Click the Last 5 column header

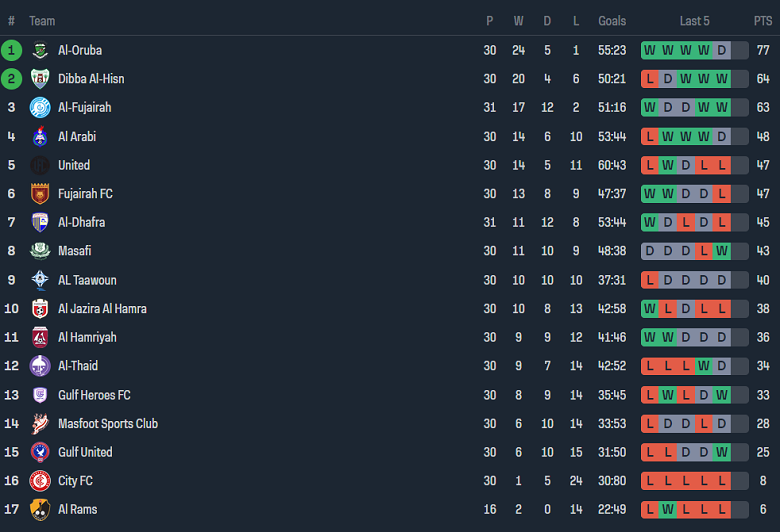694,21
